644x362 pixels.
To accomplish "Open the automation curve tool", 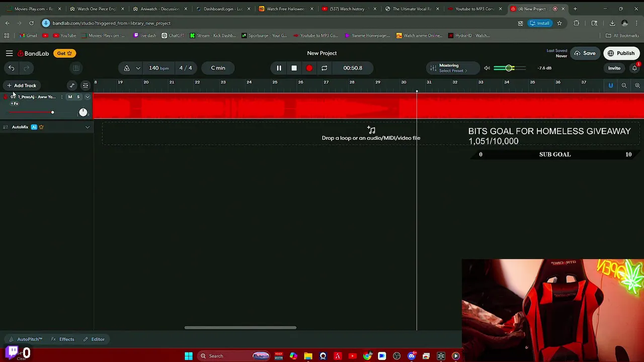I will 72,85.
